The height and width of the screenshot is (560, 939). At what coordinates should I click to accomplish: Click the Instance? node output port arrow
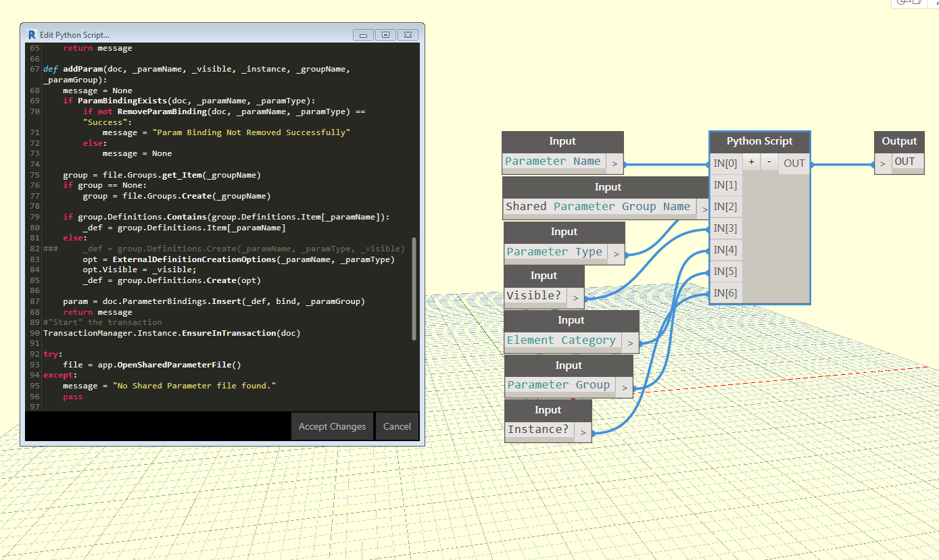pyautogui.click(x=583, y=431)
